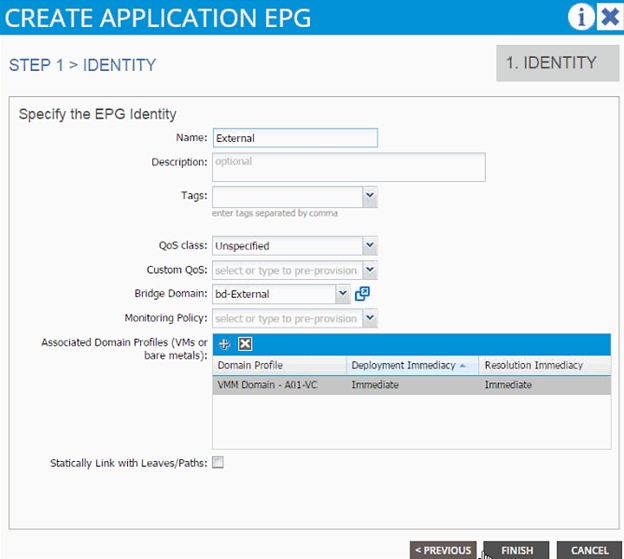624x559 pixels.
Task: Go back with the PREVIOUS button
Action: click(x=443, y=550)
